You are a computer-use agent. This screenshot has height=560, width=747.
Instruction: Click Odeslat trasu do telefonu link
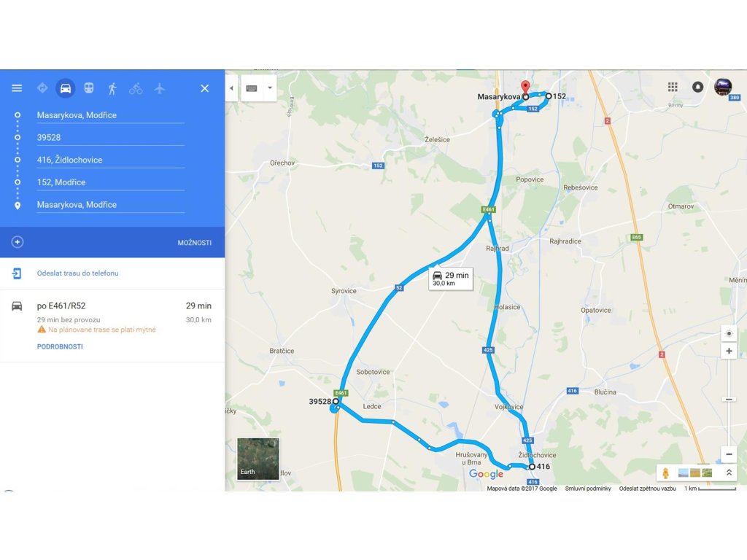77,273
